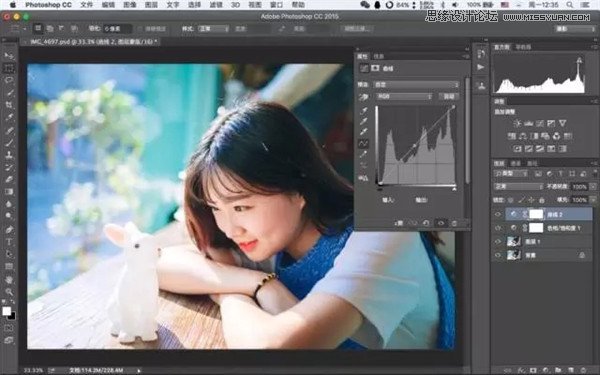Click the reset adjustment icon in Properties
This screenshot has height=375, width=600.
[x=426, y=223]
